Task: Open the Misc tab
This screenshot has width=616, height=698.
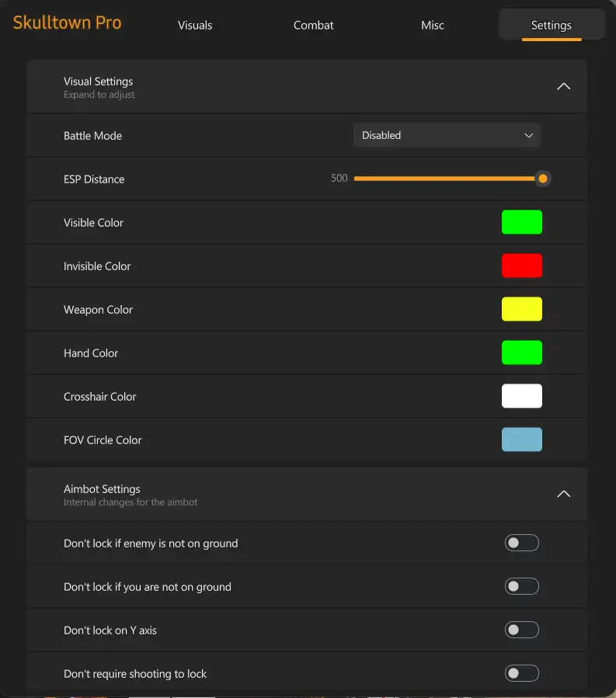Action: (x=433, y=25)
